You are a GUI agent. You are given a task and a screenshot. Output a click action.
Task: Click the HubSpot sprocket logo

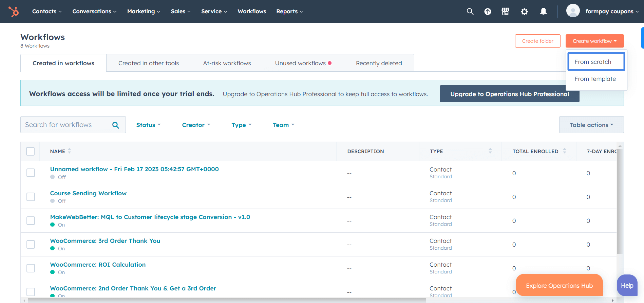(x=14, y=12)
